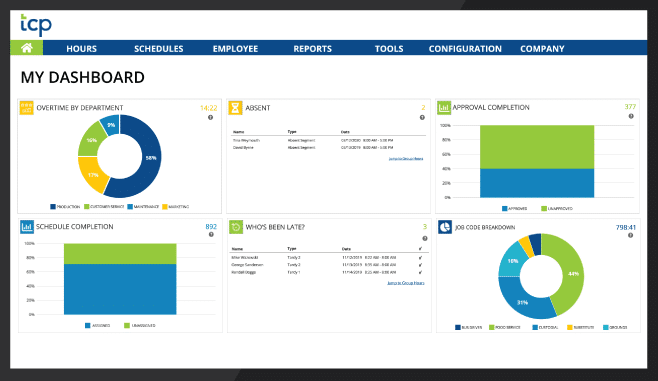Click the Absent hourglass widget icon

coord(235,108)
